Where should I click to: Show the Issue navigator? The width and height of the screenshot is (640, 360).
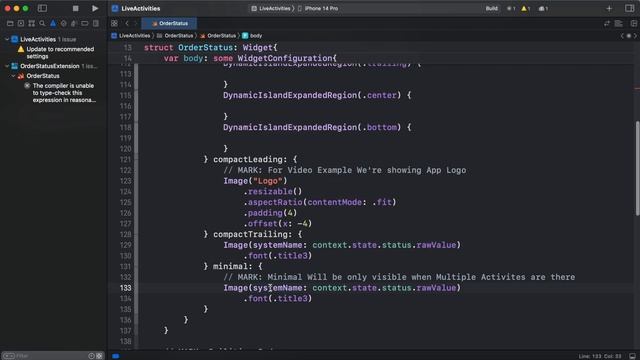pos(53,24)
